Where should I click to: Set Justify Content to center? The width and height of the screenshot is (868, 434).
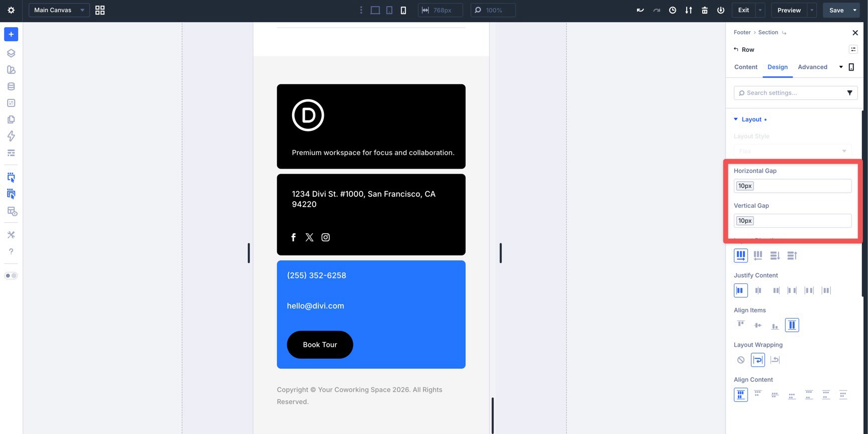[758, 291]
